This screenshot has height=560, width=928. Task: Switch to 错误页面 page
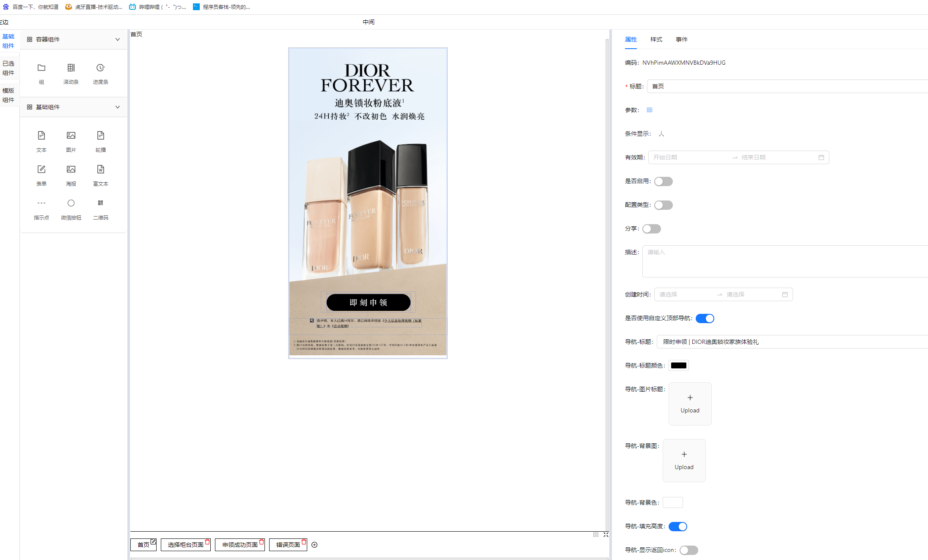[x=288, y=545]
